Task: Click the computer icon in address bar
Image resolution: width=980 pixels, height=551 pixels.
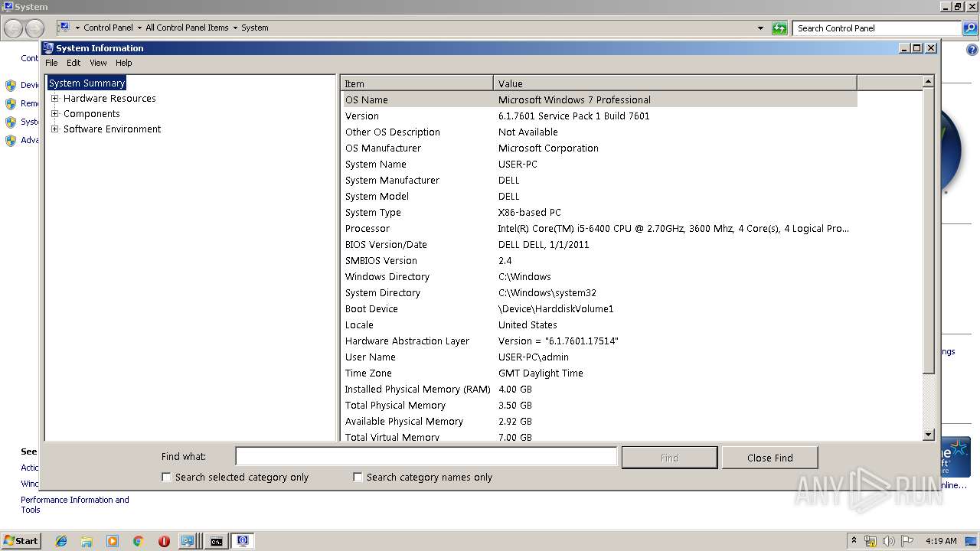Action: 64,28
